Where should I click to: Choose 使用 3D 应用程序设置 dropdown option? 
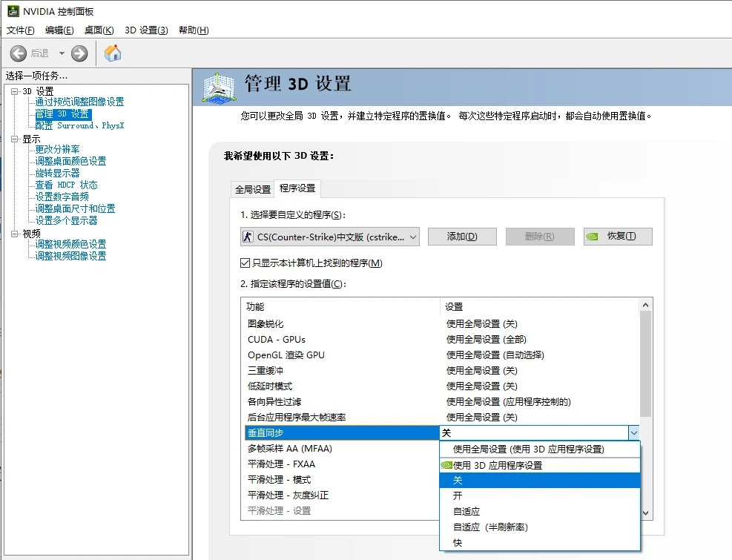coord(540,465)
